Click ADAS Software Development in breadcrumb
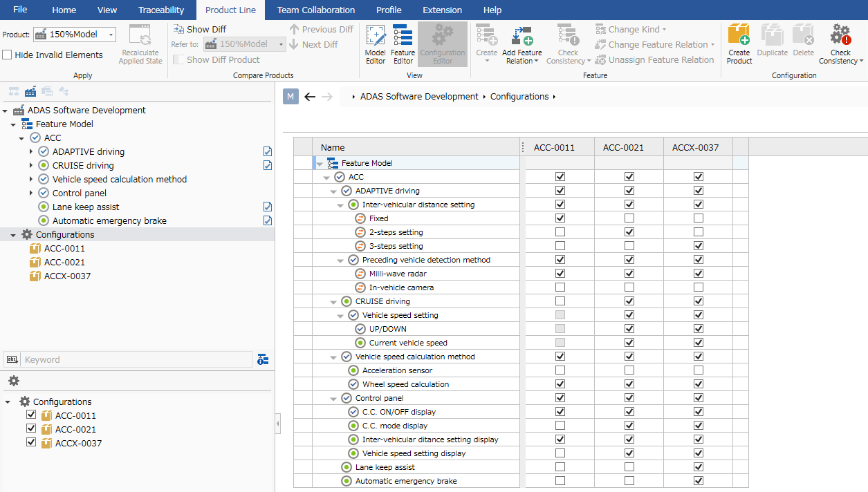Image resolution: width=868 pixels, height=492 pixels. [x=418, y=97]
